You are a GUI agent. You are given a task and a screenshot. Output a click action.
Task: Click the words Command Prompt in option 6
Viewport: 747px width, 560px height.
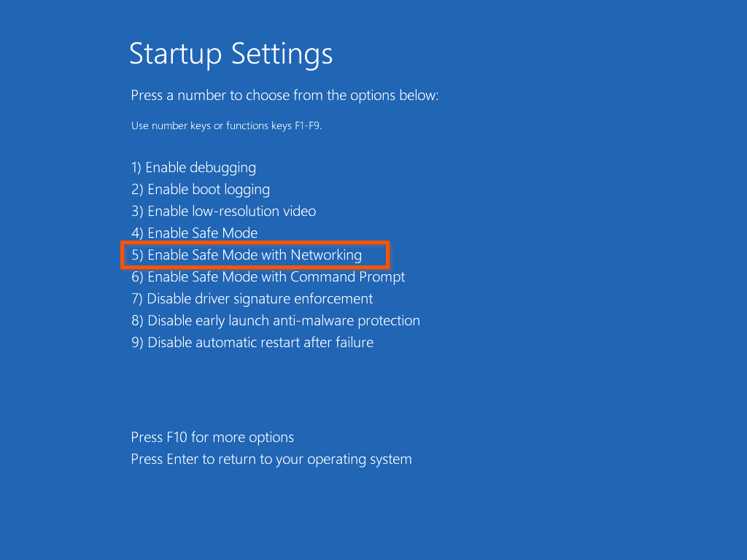[348, 277]
